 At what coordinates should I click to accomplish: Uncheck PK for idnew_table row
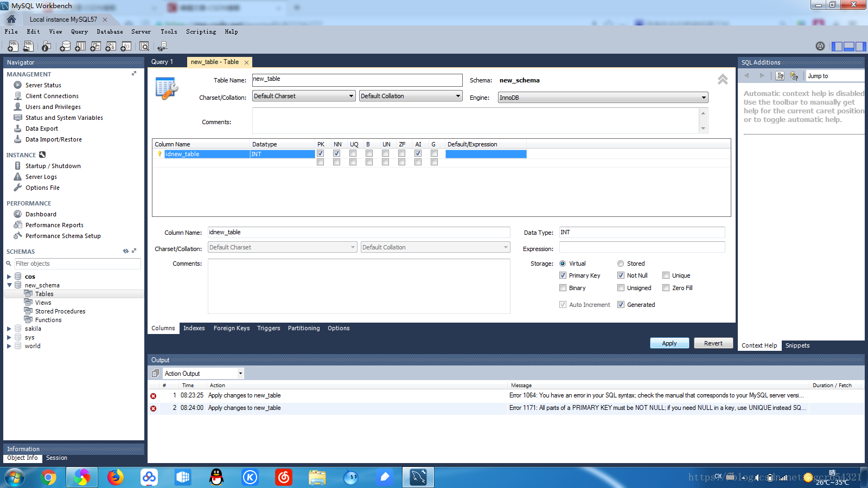pos(320,153)
